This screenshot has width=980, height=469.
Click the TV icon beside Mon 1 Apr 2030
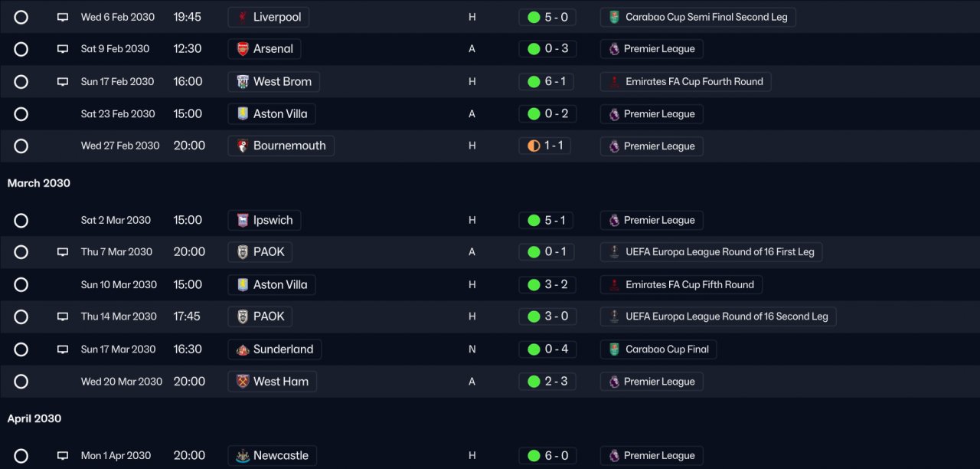63,456
